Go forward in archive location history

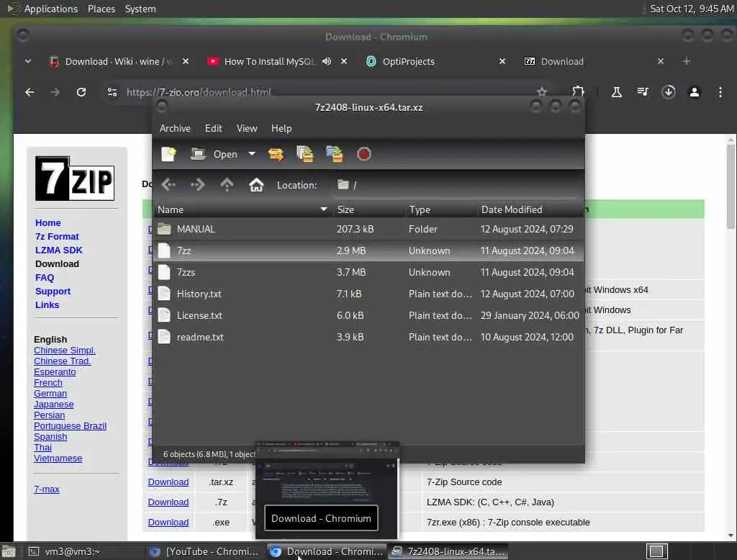tap(197, 185)
